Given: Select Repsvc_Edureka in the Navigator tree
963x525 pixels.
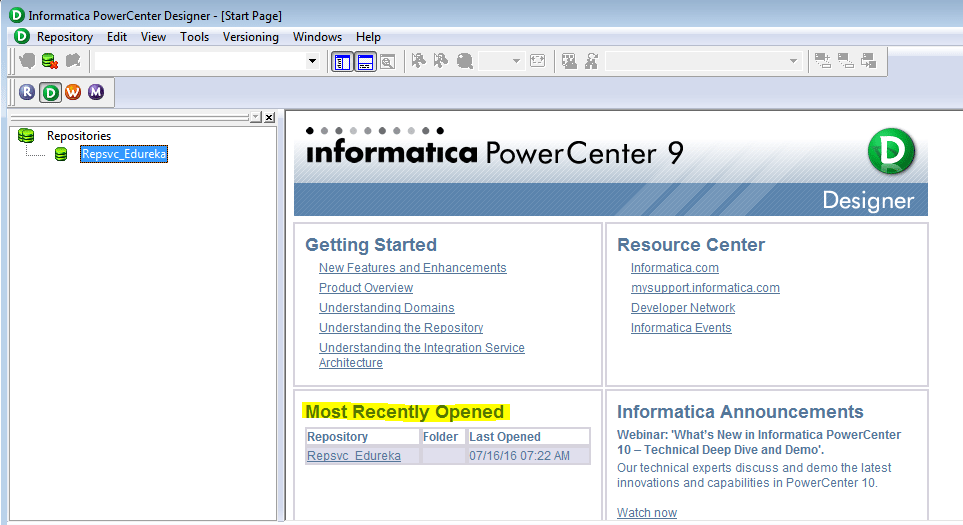Looking at the screenshot, I should (x=123, y=154).
